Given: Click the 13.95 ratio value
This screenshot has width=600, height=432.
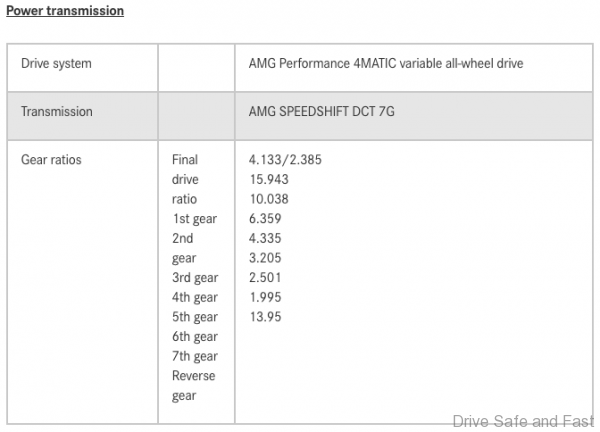Looking at the screenshot, I should coord(265,317).
